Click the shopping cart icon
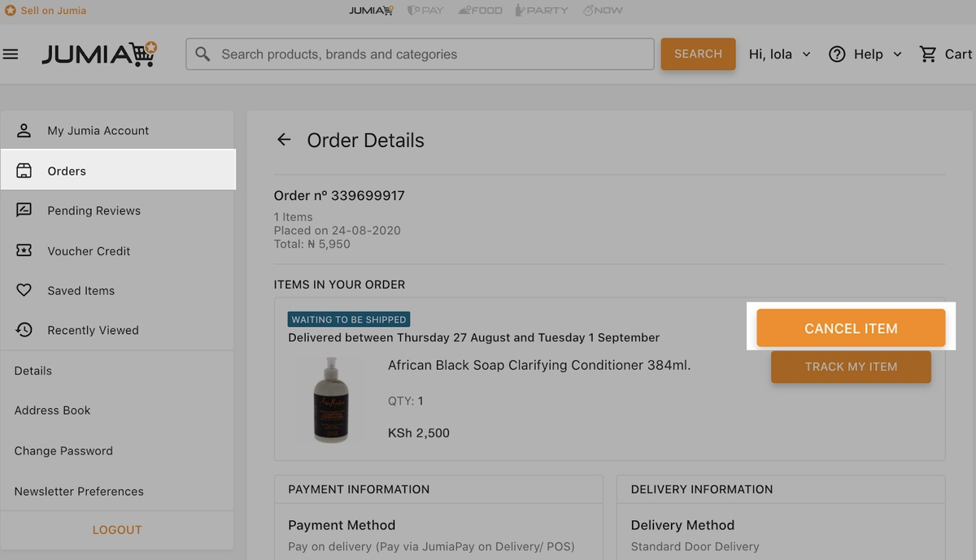 pos(928,54)
